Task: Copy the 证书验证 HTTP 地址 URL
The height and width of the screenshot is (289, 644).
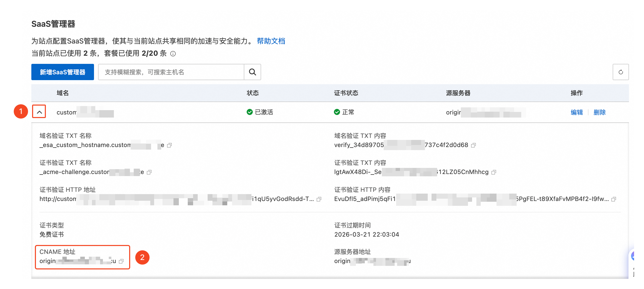Action: [x=319, y=199]
